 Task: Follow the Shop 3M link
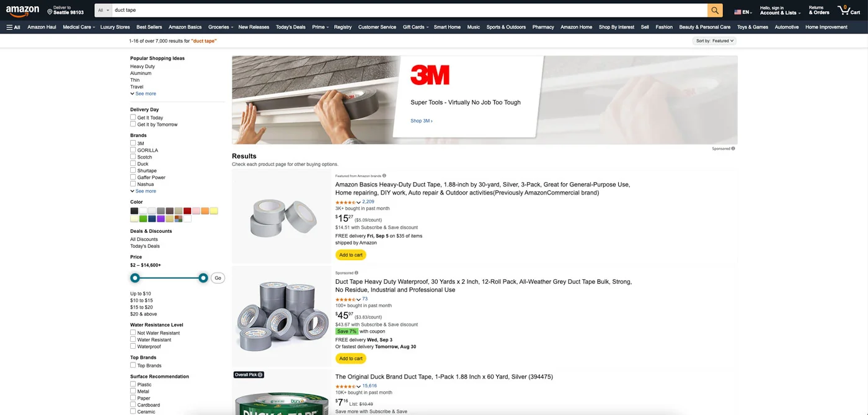tap(422, 121)
